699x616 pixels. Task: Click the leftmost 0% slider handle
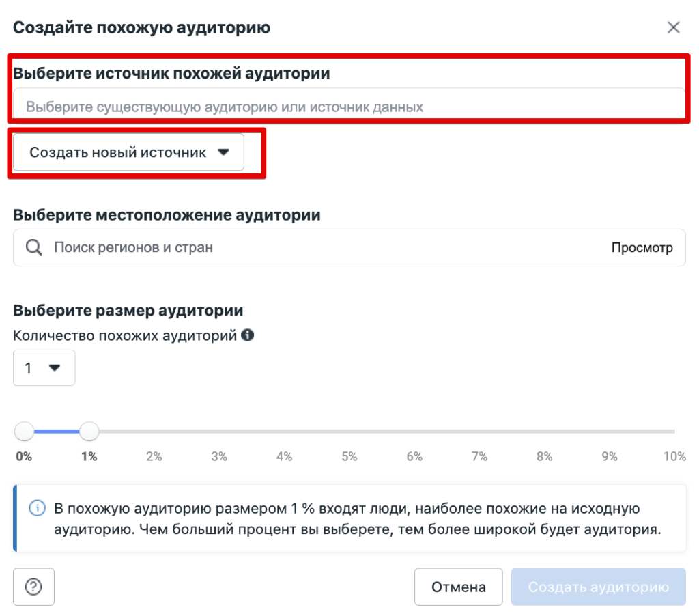pos(24,432)
